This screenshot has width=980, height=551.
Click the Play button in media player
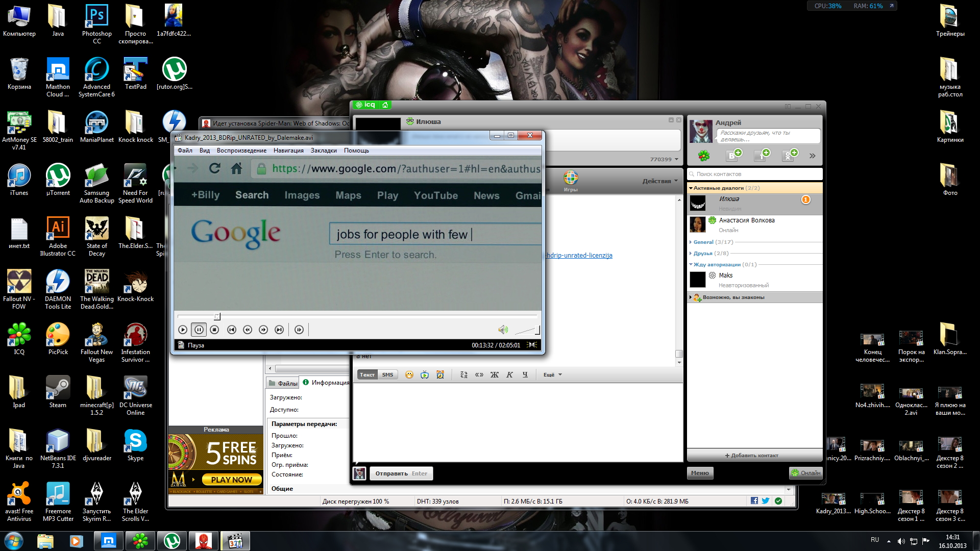click(x=183, y=330)
